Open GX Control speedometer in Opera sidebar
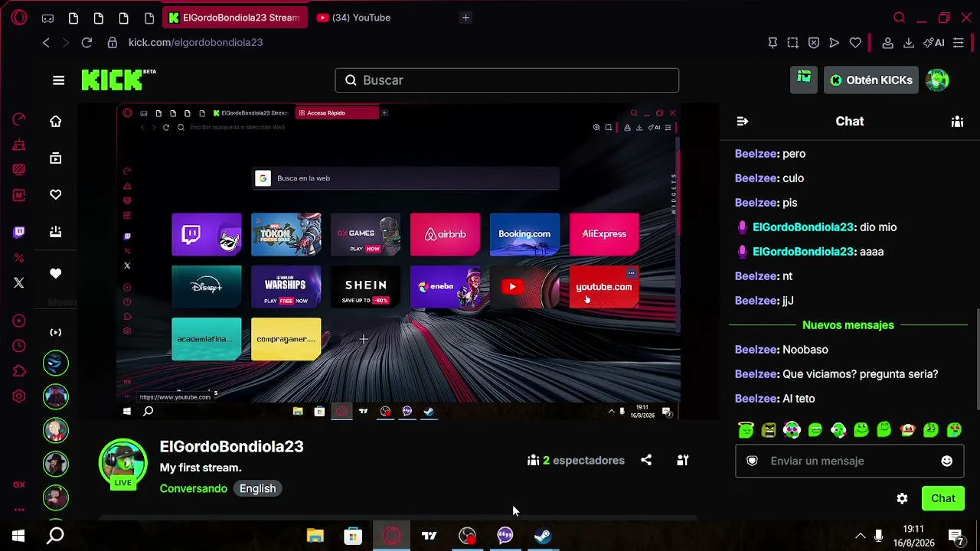980x551 pixels. click(x=19, y=119)
